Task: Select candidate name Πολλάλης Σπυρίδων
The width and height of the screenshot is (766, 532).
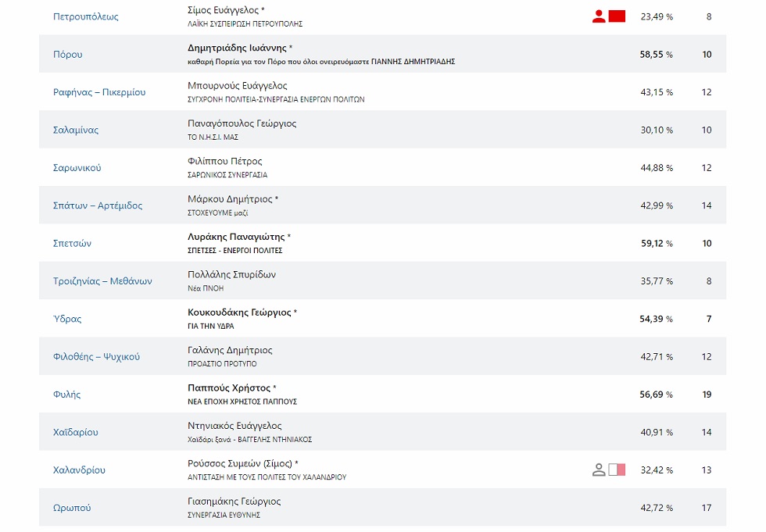Action: click(231, 274)
